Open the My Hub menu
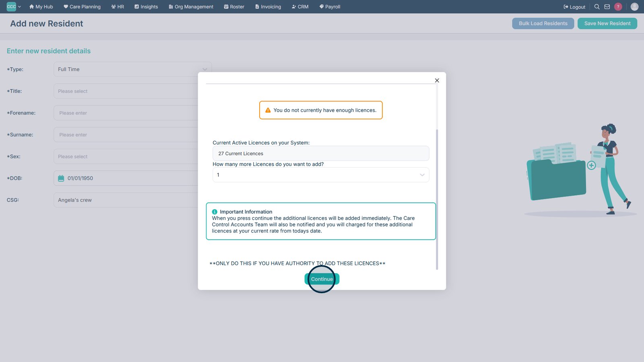 tap(41, 7)
